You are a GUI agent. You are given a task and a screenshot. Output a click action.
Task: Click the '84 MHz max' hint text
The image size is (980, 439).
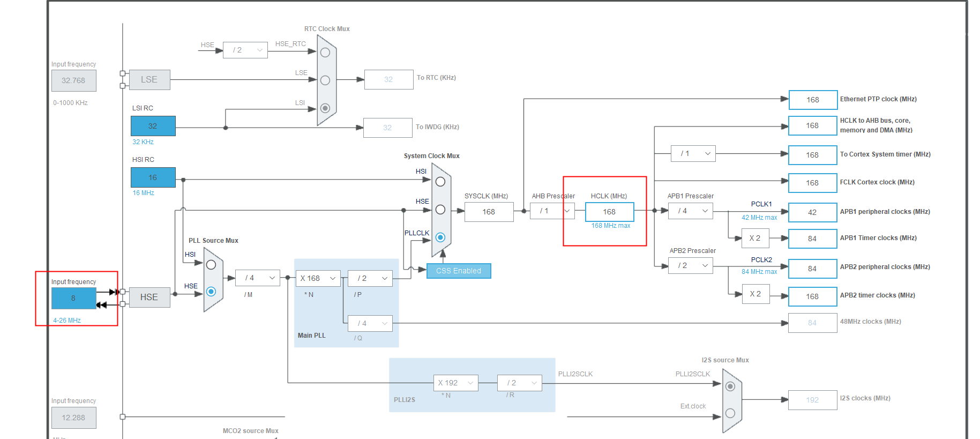click(759, 272)
